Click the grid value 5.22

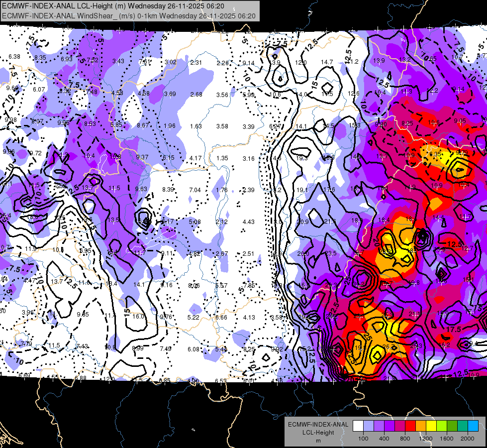(194, 317)
